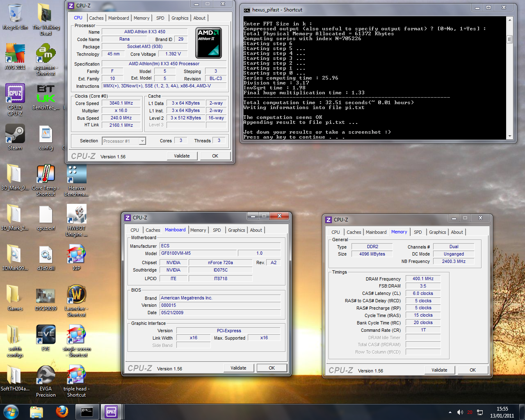Open the single screen Shortcut icon

point(76,341)
